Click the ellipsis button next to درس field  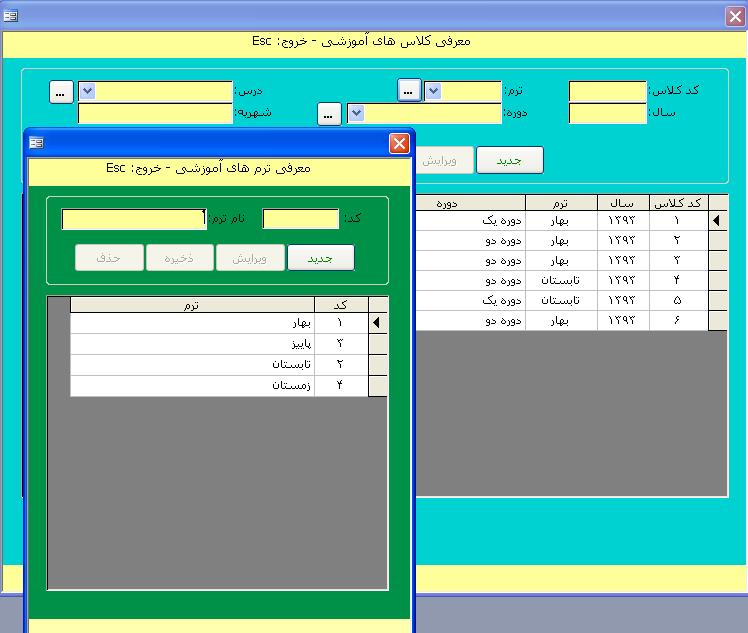[x=61, y=92]
